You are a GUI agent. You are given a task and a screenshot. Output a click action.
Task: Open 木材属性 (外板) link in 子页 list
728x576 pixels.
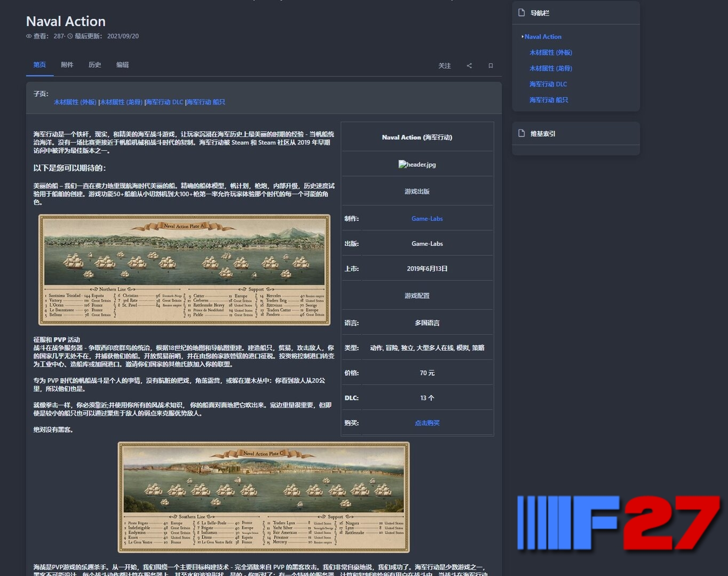75,102
